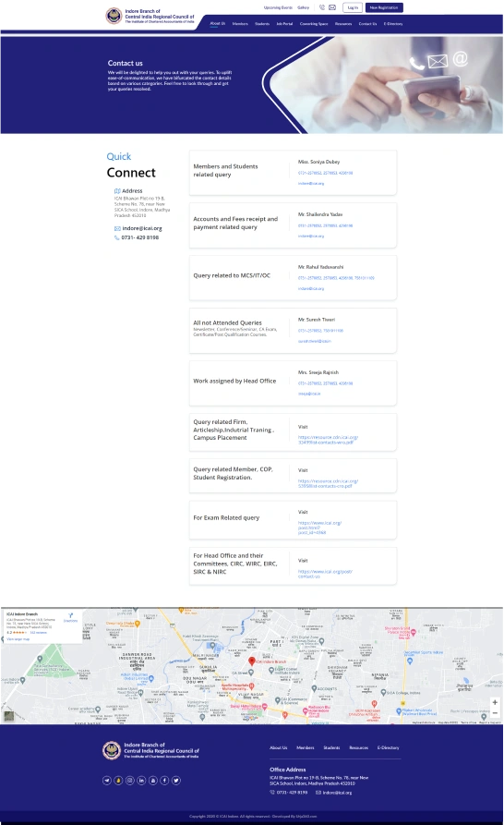The image size is (504, 825).
Task: Click the phone icon in top header
Action: [x=322, y=7]
